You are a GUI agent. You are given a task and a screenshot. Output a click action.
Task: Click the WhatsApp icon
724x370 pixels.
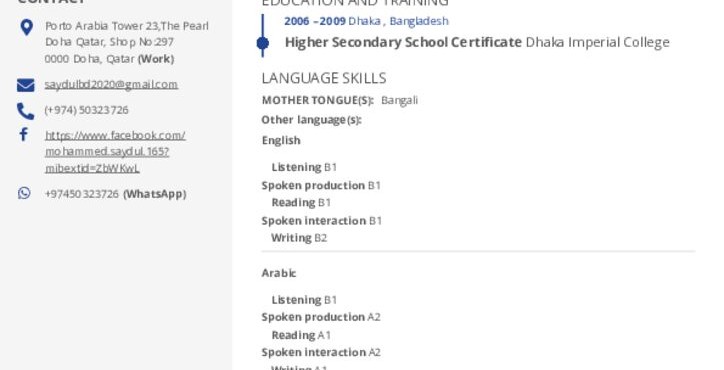[x=24, y=193]
